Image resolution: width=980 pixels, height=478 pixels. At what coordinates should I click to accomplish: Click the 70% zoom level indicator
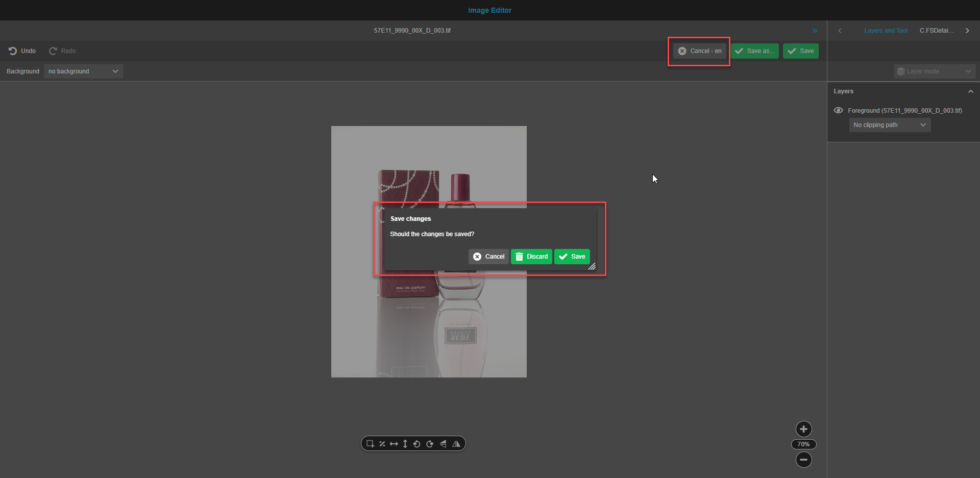click(803, 444)
